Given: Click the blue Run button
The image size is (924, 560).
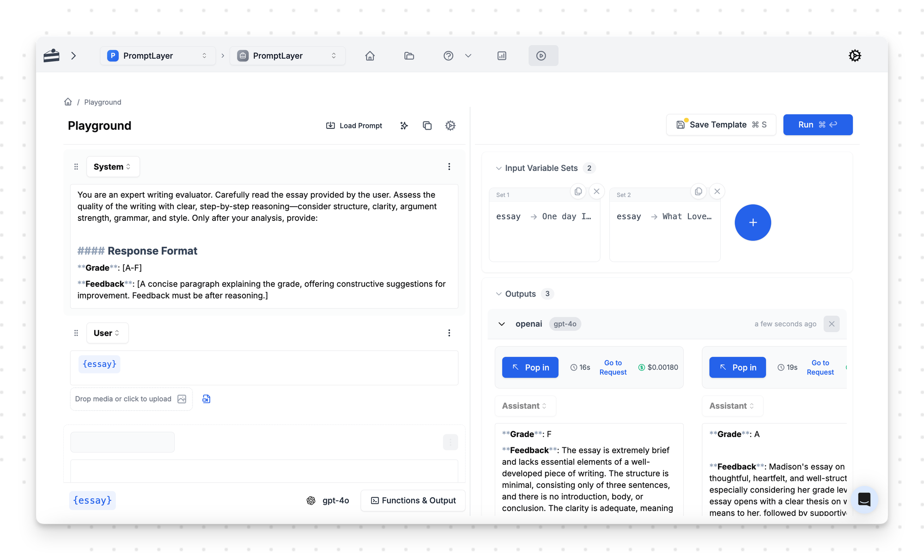Looking at the screenshot, I should [x=817, y=125].
